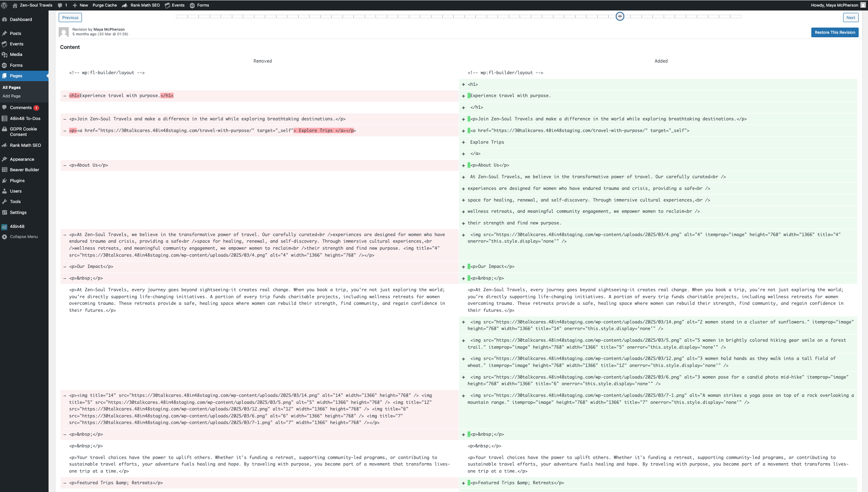Click the user avatar in admin bar
The image size is (868, 492).
(863, 5)
